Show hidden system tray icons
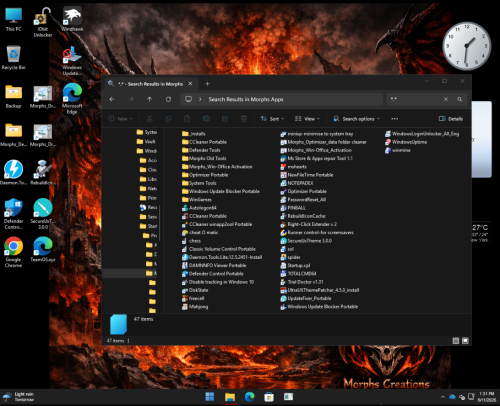500x406 pixels. point(443,397)
